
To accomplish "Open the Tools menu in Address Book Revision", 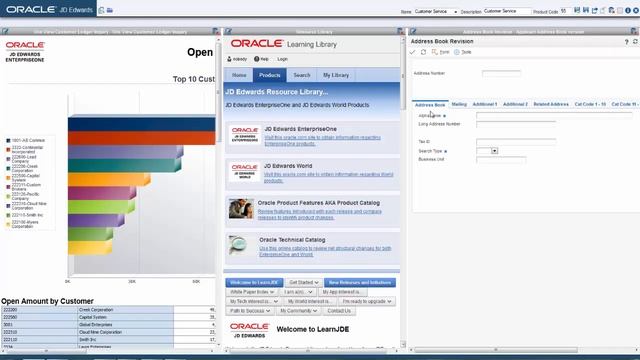I will (x=462, y=52).
